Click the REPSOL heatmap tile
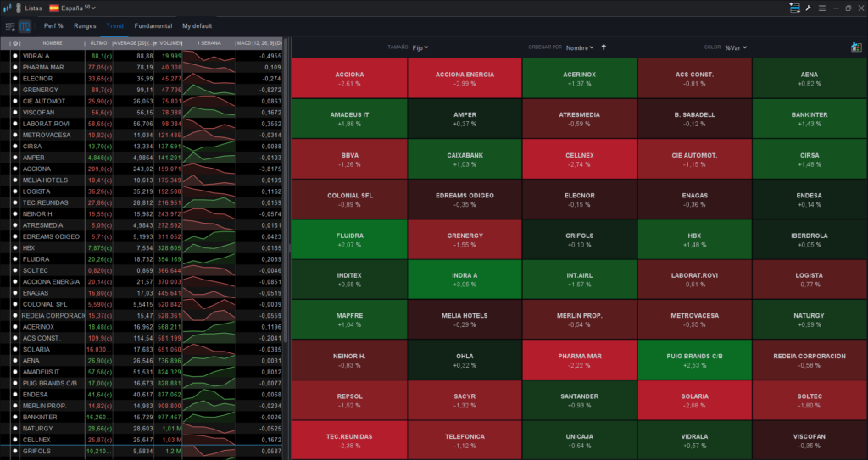The height and width of the screenshot is (460, 868). 349,401
